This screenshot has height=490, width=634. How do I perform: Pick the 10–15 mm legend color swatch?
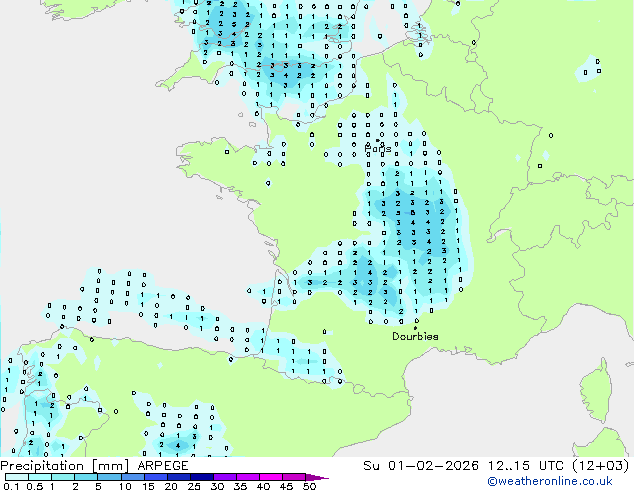click(132, 477)
